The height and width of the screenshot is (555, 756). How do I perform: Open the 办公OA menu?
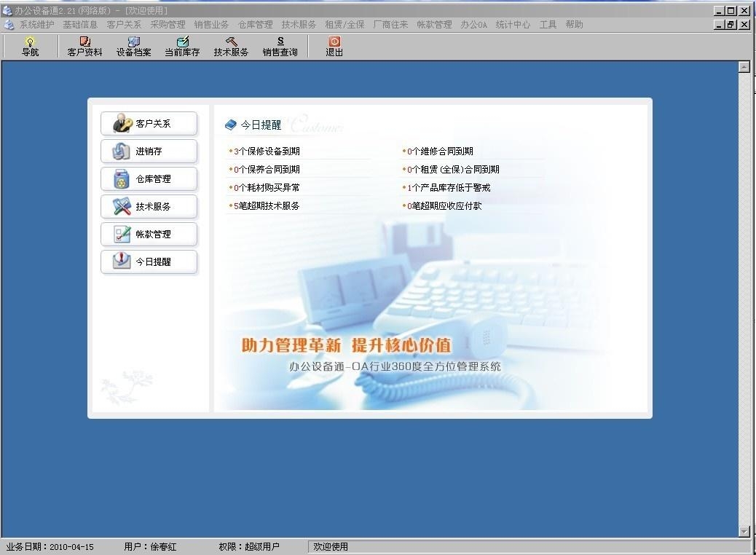tap(473, 24)
